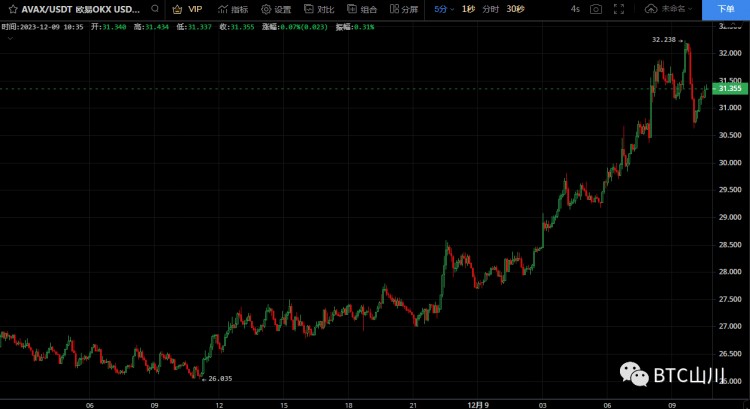Open the 组合 combination tool

[x=362, y=9]
